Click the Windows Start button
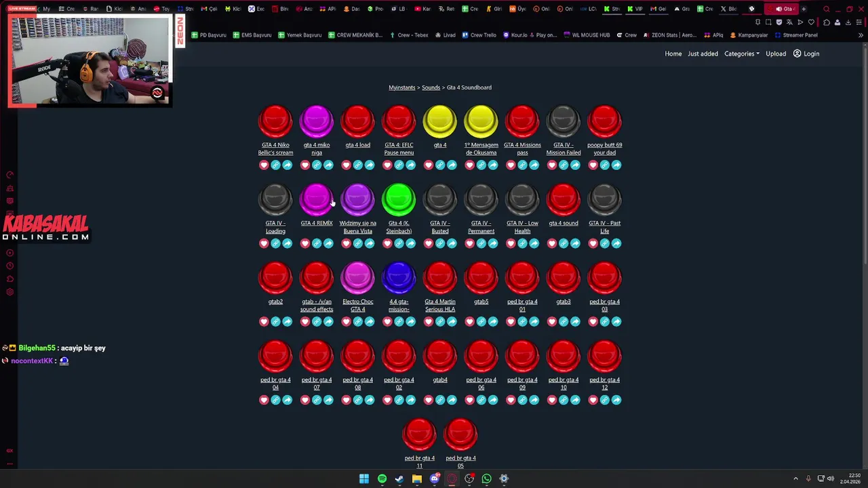 (x=364, y=479)
